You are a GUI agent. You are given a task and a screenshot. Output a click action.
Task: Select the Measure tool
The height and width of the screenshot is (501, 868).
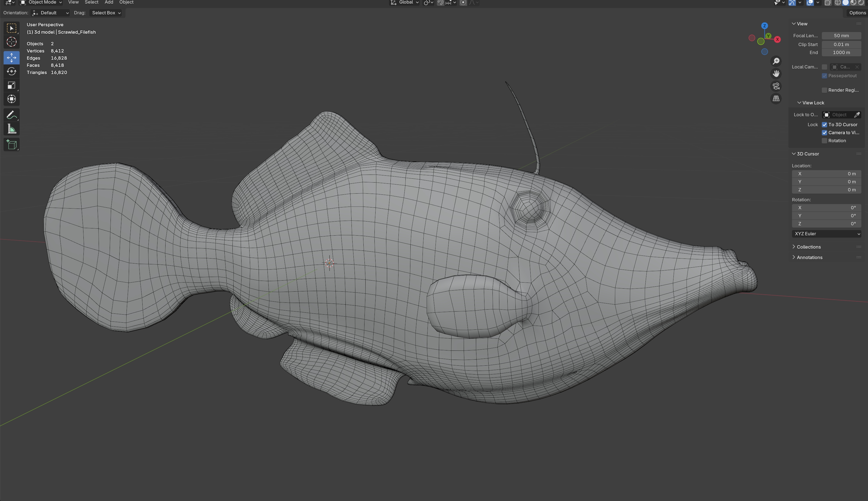[x=11, y=129]
